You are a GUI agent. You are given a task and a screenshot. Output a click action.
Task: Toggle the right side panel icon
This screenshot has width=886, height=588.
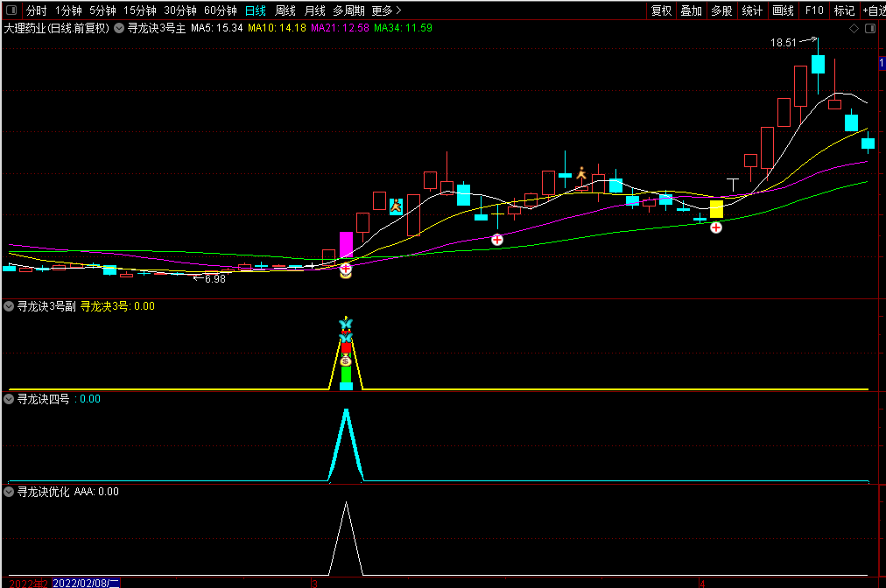point(870,29)
